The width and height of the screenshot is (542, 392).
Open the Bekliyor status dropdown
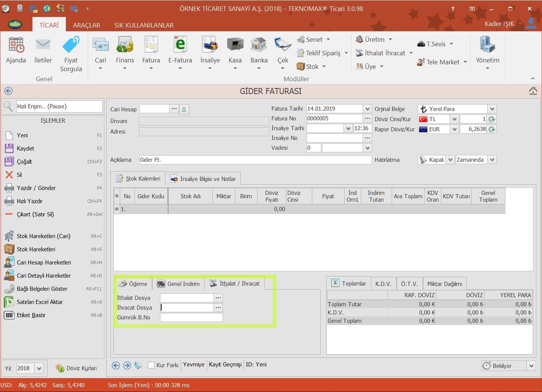click(x=531, y=366)
